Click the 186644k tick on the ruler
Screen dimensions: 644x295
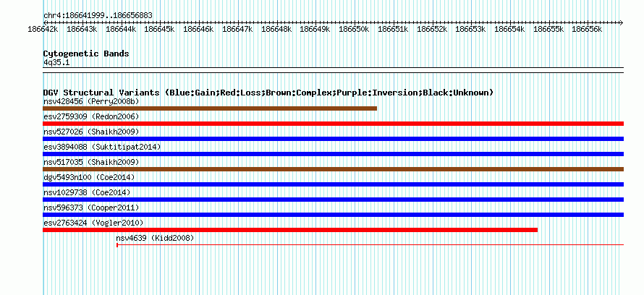[121, 29]
